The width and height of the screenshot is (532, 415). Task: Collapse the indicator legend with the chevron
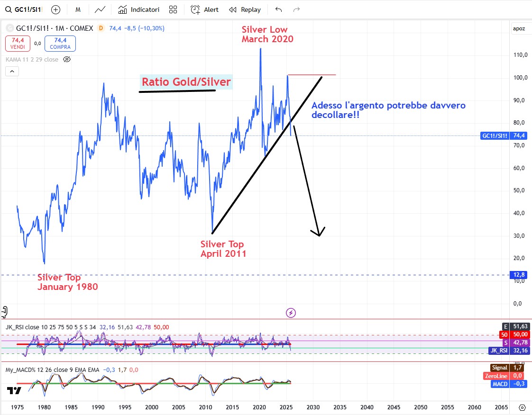12,72
